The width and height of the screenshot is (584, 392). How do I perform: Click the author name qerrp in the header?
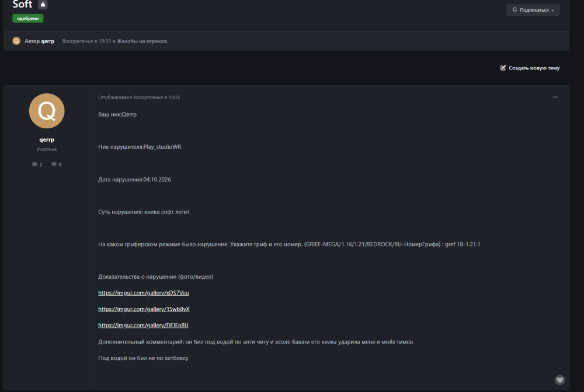(x=47, y=41)
